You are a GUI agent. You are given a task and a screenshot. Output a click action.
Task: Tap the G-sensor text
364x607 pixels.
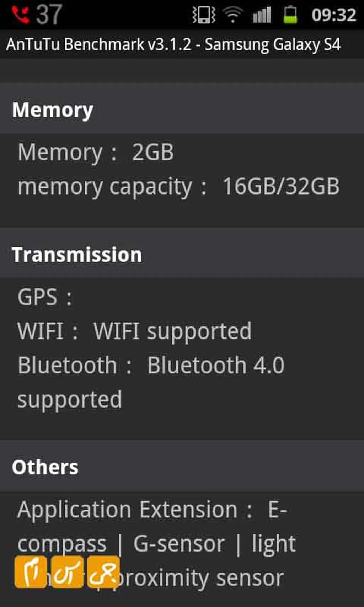[179, 544]
